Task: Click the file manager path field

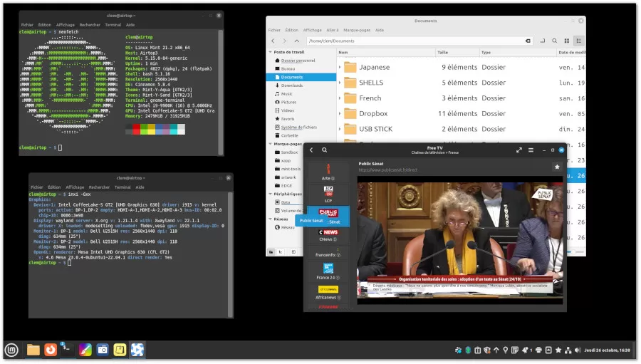Action: (x=427, y=41)
